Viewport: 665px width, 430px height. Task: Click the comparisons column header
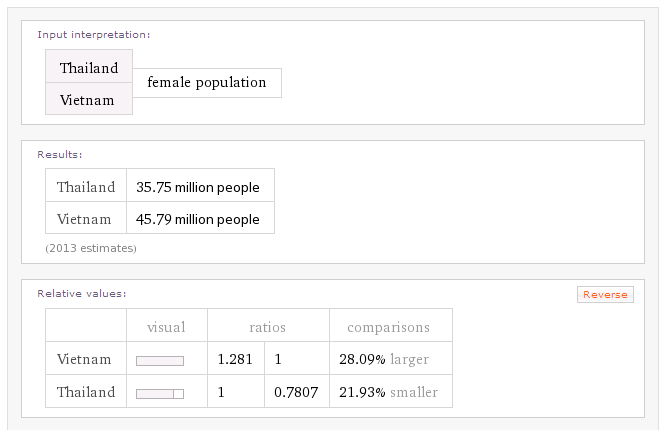(x=388, y=327)
